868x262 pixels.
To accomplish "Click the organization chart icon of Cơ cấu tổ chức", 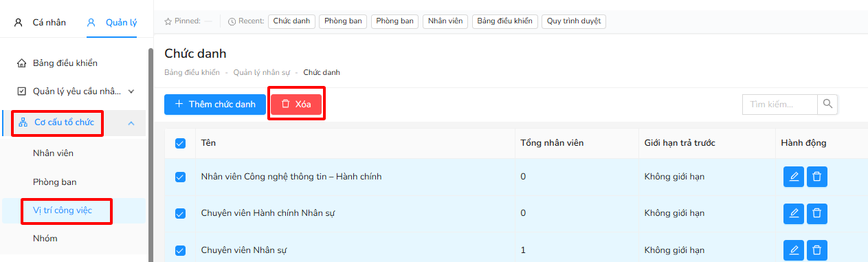I will (23, 123).
